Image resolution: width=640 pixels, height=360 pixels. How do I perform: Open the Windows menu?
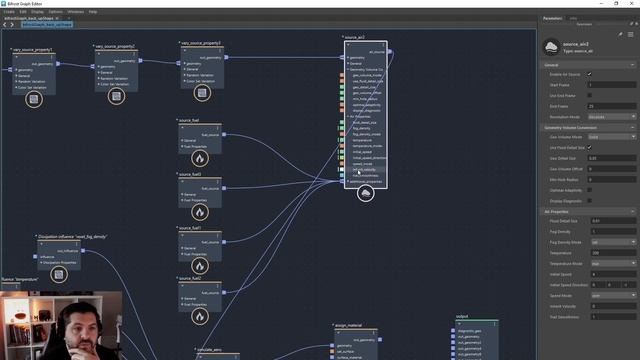(x=76, y=12)
